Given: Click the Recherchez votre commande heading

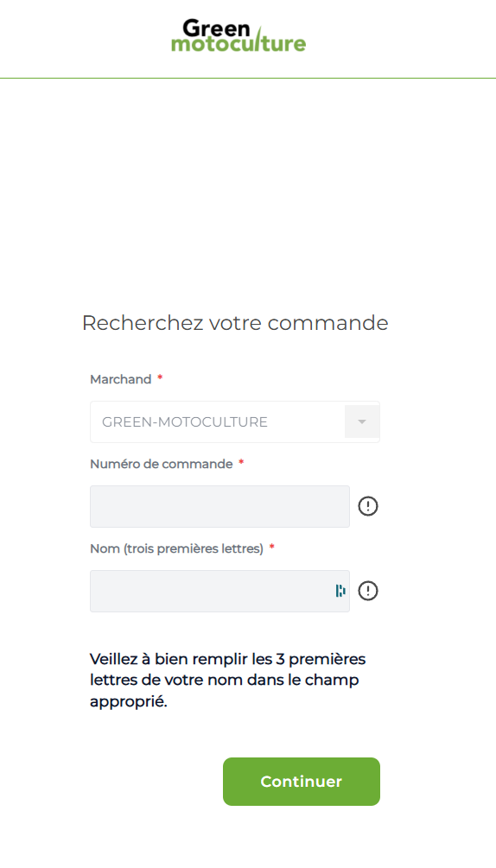Looking at the screenshot, I should pyautogui.click(x=235, y=323).
